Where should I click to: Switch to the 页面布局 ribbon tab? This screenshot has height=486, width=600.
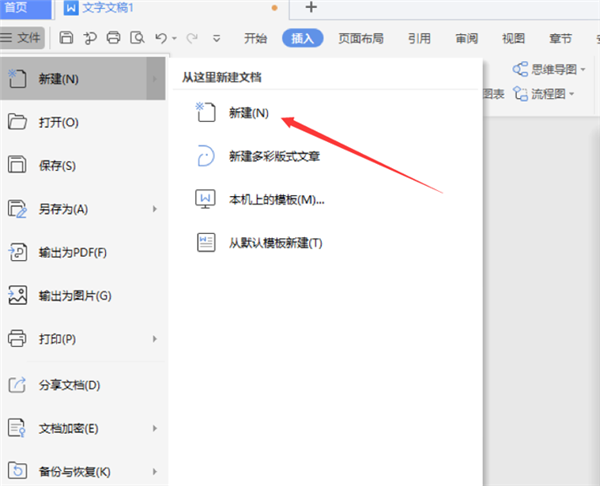tap(358, 39)
